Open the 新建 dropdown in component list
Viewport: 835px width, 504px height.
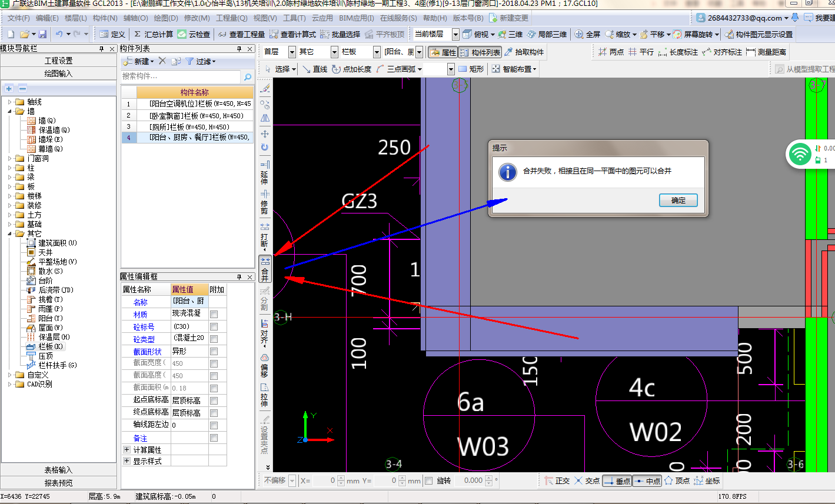139,61
